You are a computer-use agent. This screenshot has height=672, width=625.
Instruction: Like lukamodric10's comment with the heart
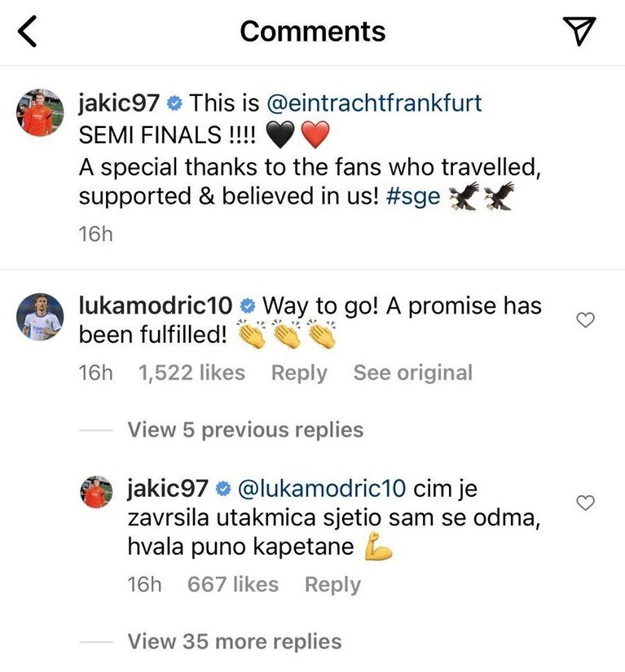coord(585,320)
